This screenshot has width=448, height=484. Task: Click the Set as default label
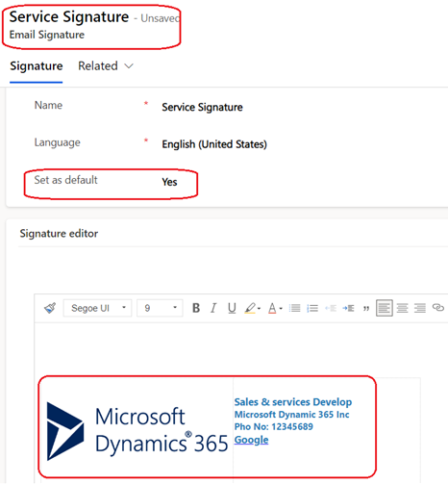[x=65, y=180]
